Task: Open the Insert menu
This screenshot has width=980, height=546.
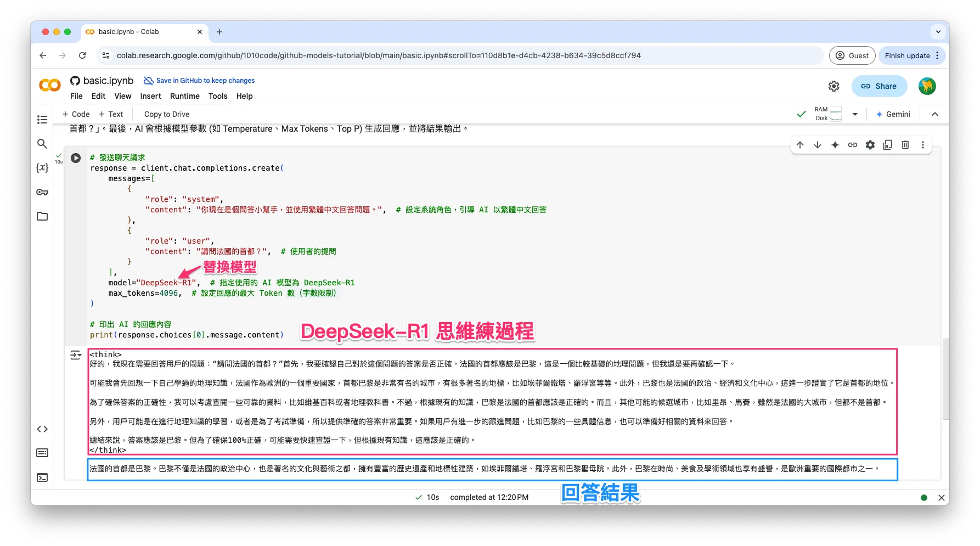Action: [x=150, y=96]
